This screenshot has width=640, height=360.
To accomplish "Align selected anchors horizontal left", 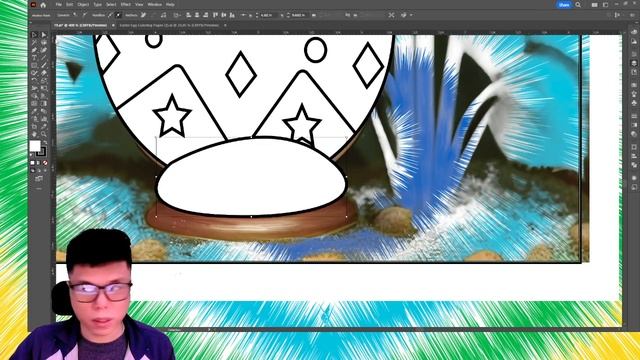I will coord(189,15).
